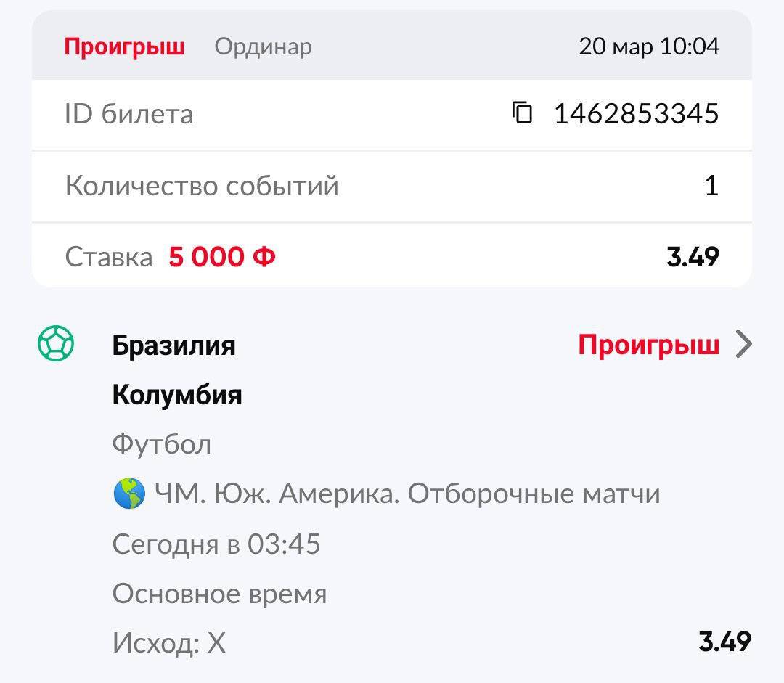
Task: Select the Количество событий row label
Action: point(202,186)
